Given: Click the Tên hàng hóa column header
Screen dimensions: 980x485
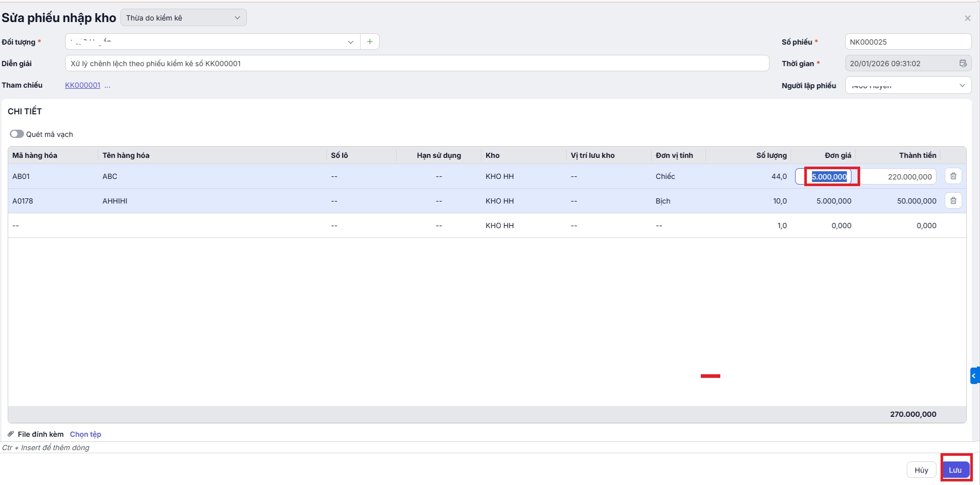Looking at the screenshot, I should pyautogui.click(x=126, y=155).
